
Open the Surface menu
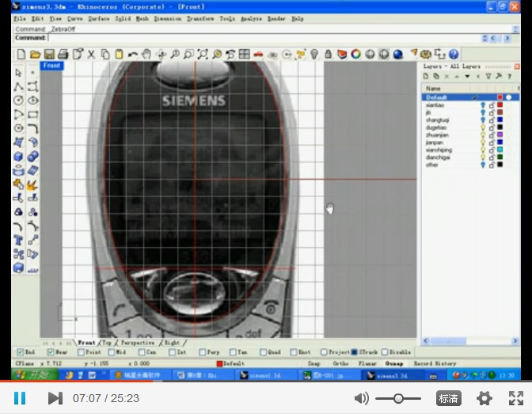(99, 19)
